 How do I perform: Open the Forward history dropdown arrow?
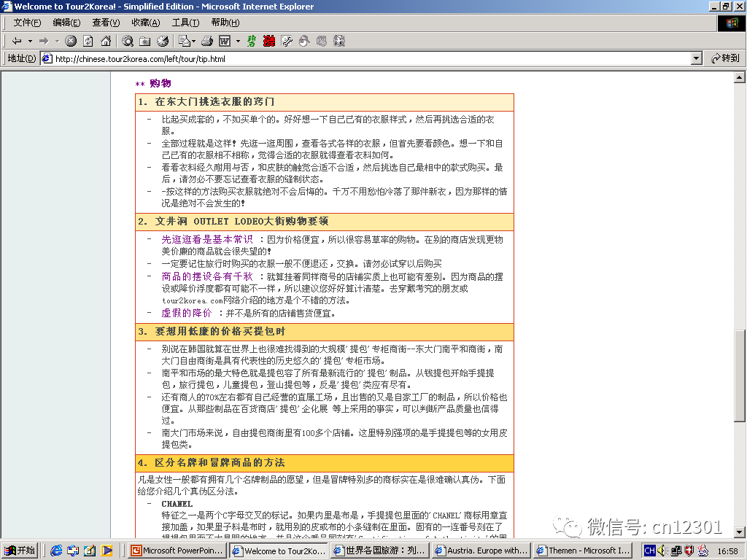[57, 41]
